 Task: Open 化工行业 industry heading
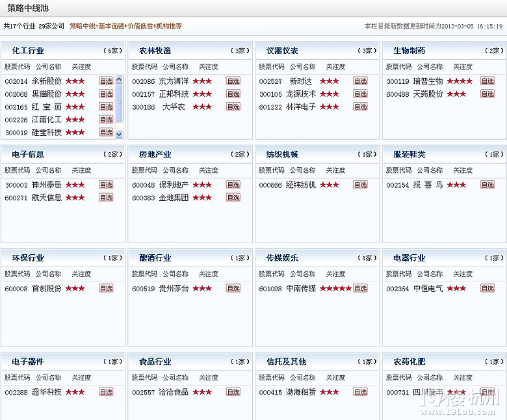(28, 51)
